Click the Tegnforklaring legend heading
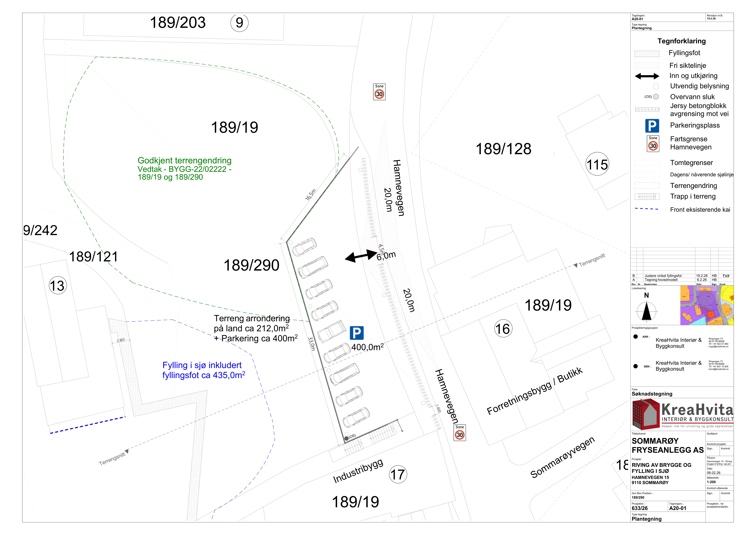This screenshot has width=756, height=535. click(682, 41)
